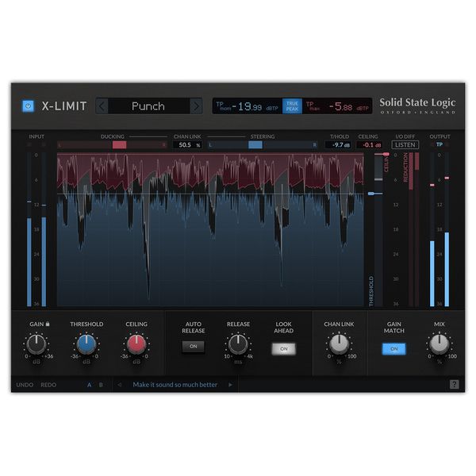Click the Ceiling -0.1 dB field
476x476 pixels.
pyautogui.click(x=369, y=145)
